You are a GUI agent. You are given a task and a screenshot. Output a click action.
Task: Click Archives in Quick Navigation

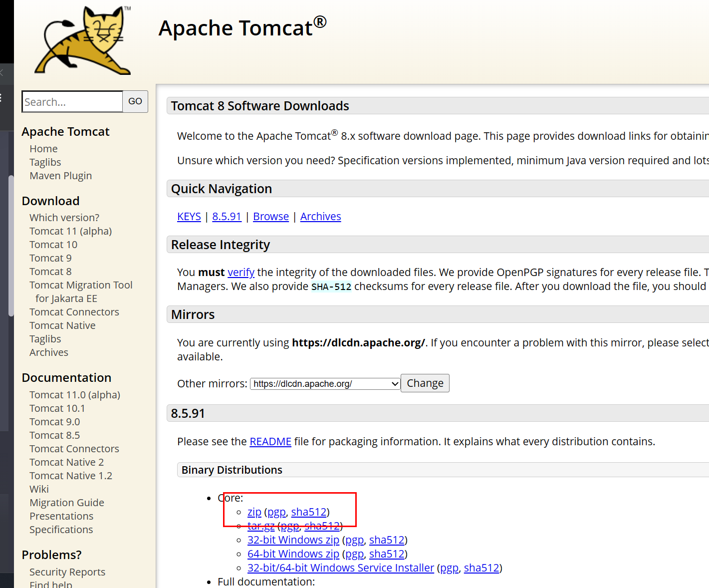coord(321,217)
